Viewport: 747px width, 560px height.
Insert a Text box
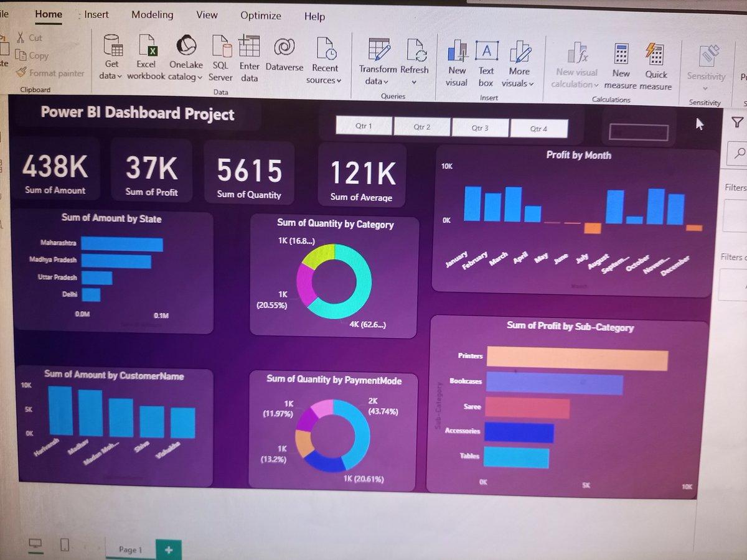486,51
